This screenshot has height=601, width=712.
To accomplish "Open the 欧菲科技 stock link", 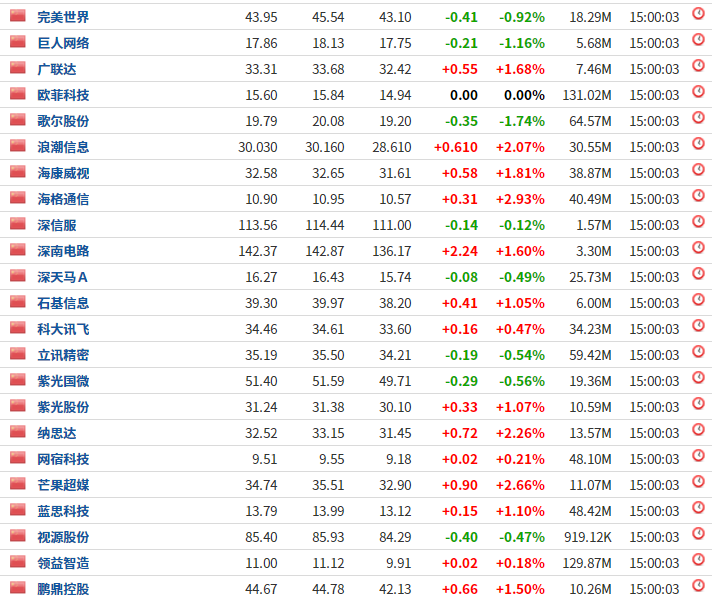I will (x=63, y=95).
